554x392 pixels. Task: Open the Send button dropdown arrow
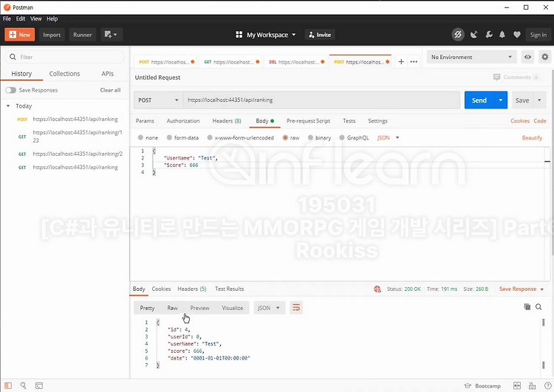pos(501,100)
